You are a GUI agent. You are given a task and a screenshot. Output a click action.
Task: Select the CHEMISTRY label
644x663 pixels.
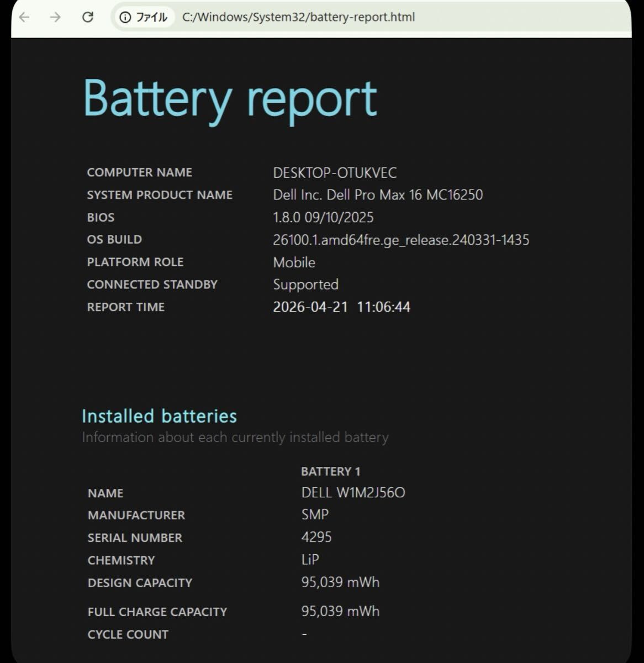(121, 561)
